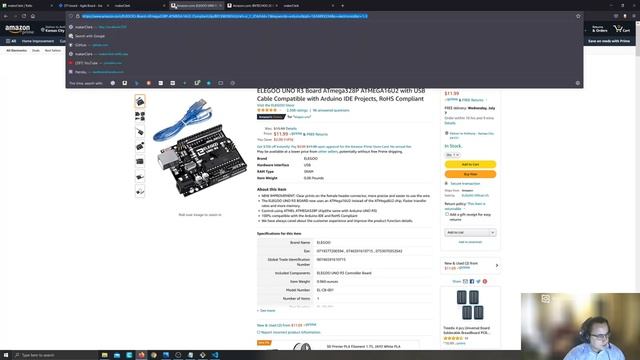Screen dimensions: 640x360
Task: Open Home Improvement in Amazon nav
Action: coord(38,41)
